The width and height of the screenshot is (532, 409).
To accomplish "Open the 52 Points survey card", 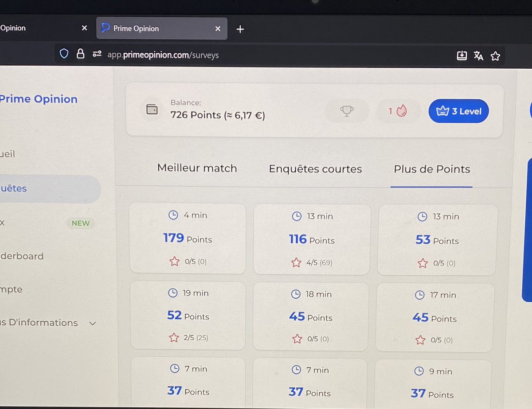I will pyautogui.click(x=188, y=316).
